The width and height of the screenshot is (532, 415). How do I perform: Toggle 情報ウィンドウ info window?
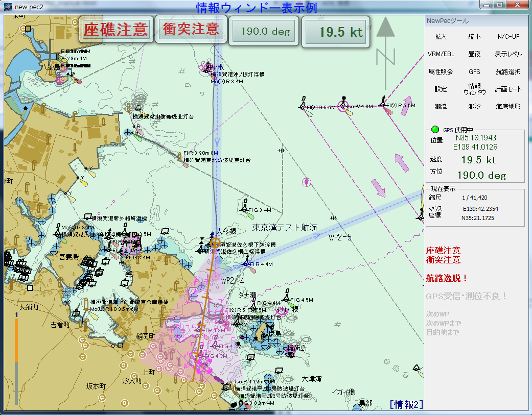pyautogui.click(x=474, y=89)
